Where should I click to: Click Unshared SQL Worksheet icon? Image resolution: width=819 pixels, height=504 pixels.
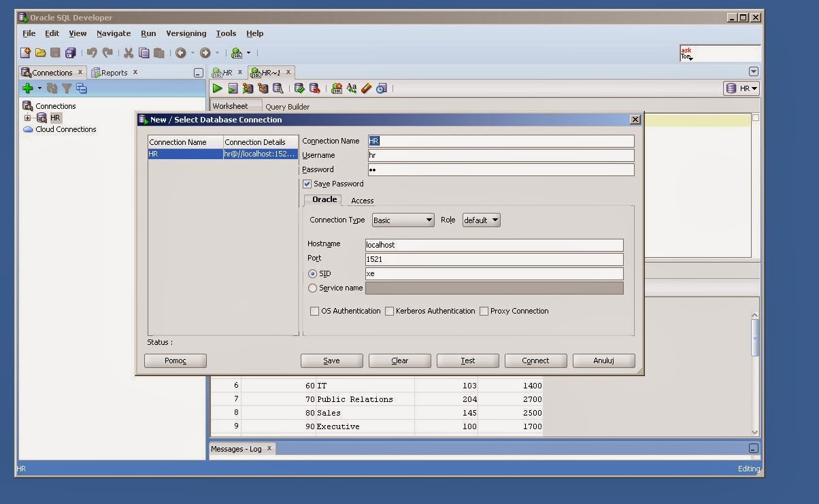[x=337, y=88]
